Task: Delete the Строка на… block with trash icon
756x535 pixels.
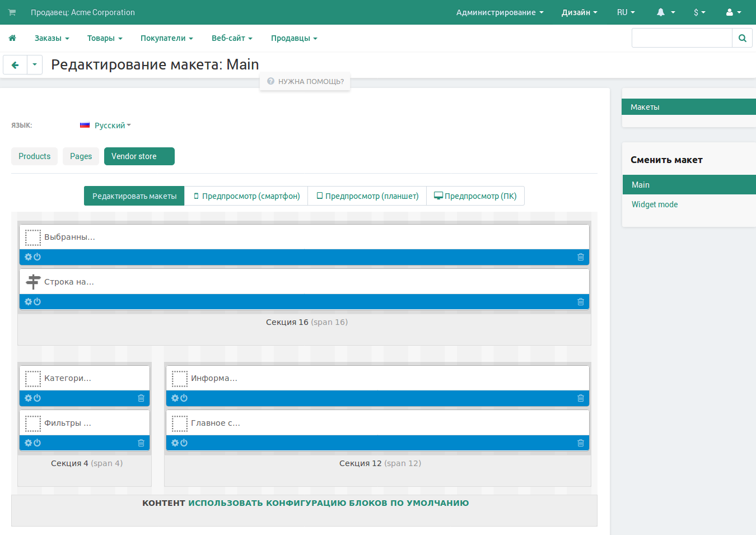Action: tap(580, 302)
